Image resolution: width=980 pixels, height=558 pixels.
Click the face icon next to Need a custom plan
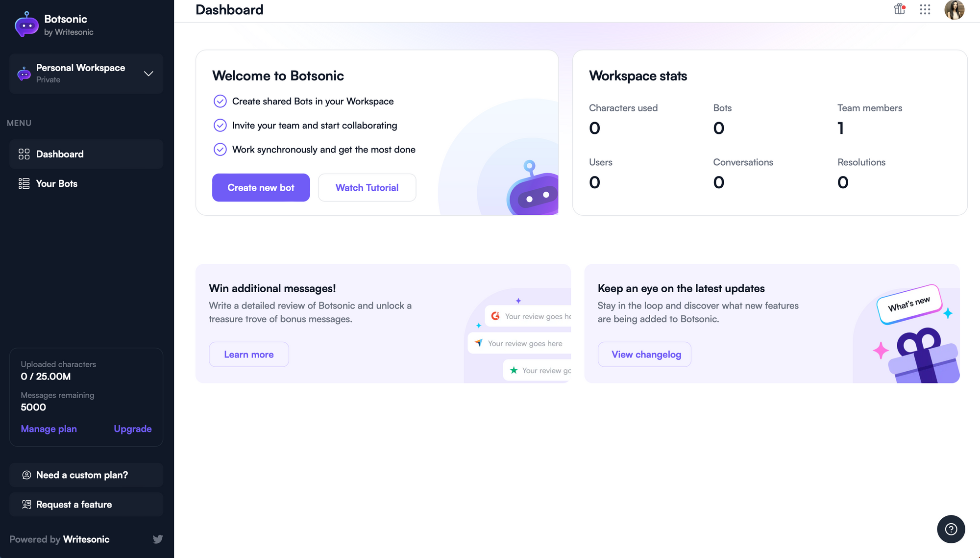pyautogui.click(x=26, y=475)
